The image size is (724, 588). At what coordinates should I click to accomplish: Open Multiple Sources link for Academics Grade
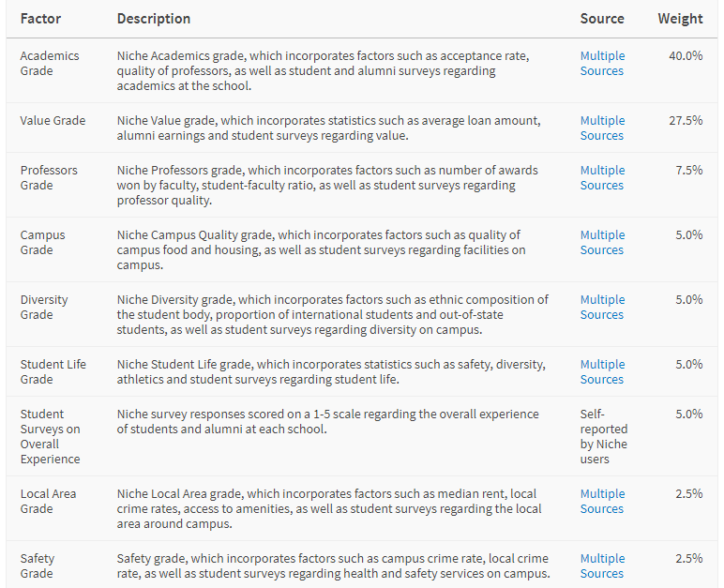pos(602,63)
